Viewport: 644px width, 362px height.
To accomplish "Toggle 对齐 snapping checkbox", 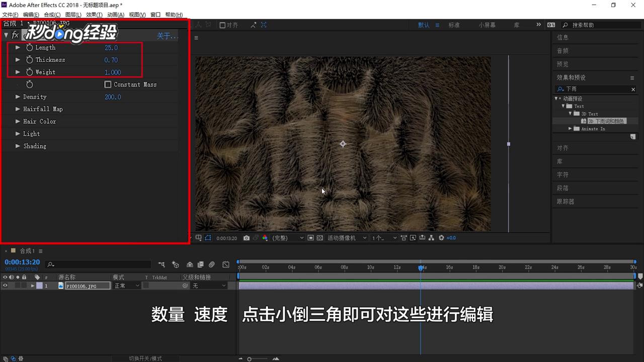I will [222, 25].
